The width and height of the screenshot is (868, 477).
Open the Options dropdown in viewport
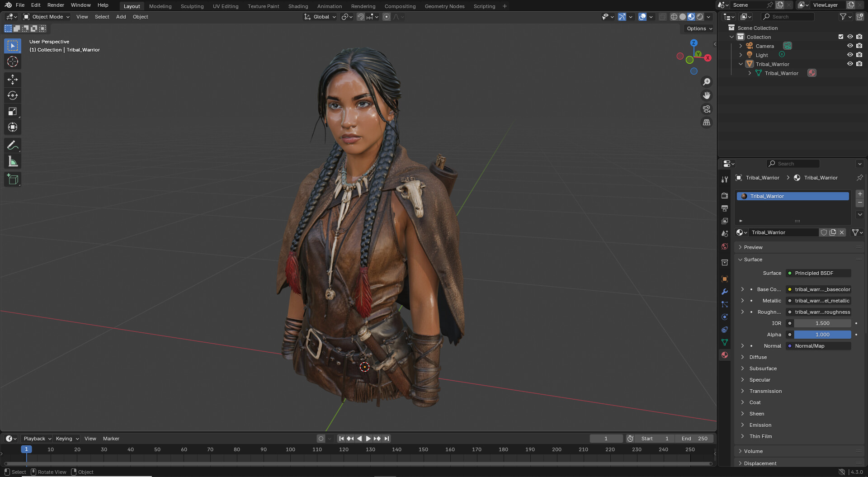[x=699, y=28]
